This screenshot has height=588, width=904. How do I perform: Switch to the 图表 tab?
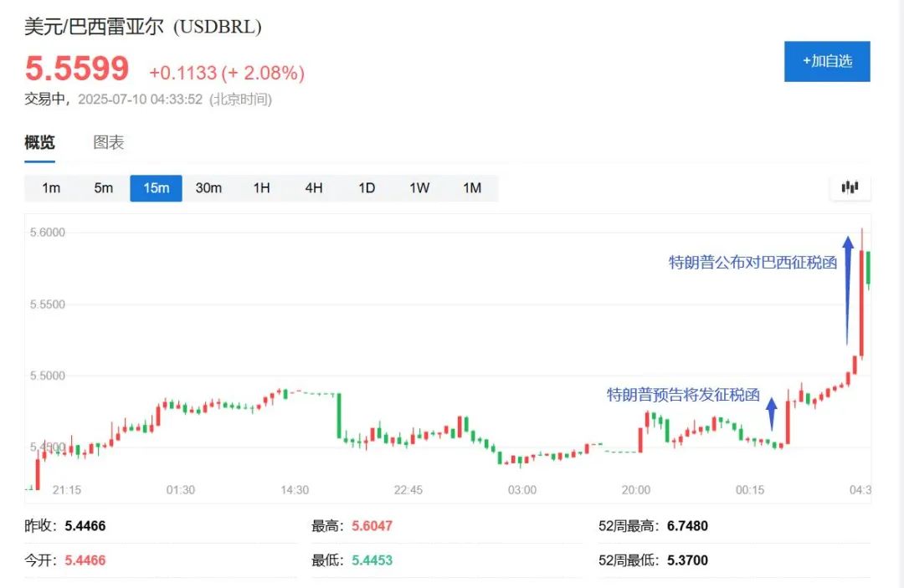(x=109, y=141)
